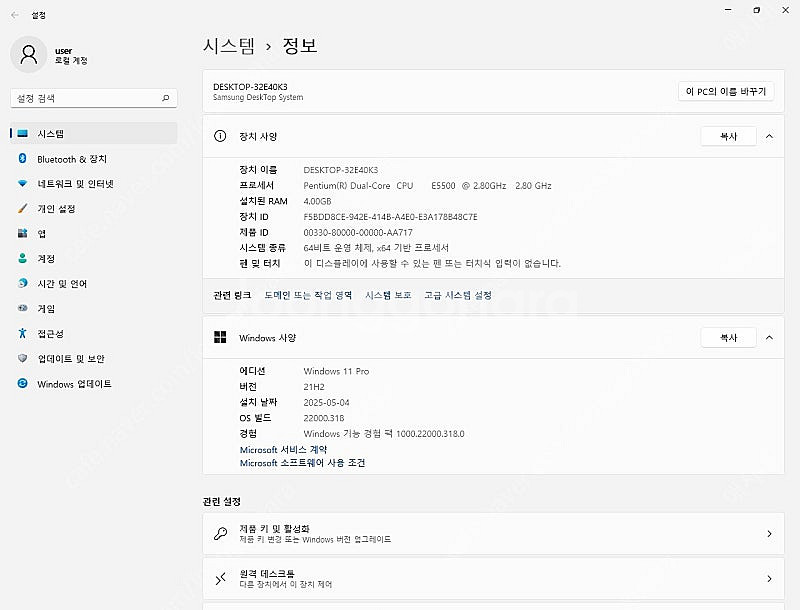Open 제품 키 및 활성화 via its arrow
Screen dimensions: 800x610
coord(769,533)
